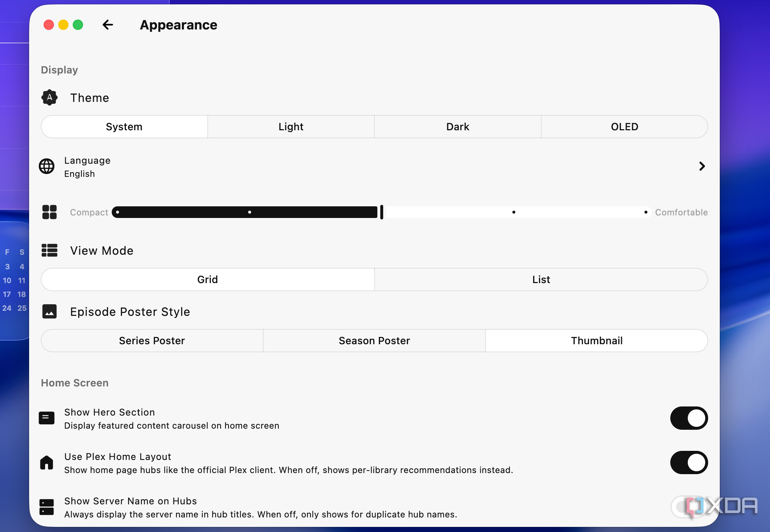The width and height of the screenshot is (770, 532).
Task: Select Series Poster option
Action: point(152,341)
